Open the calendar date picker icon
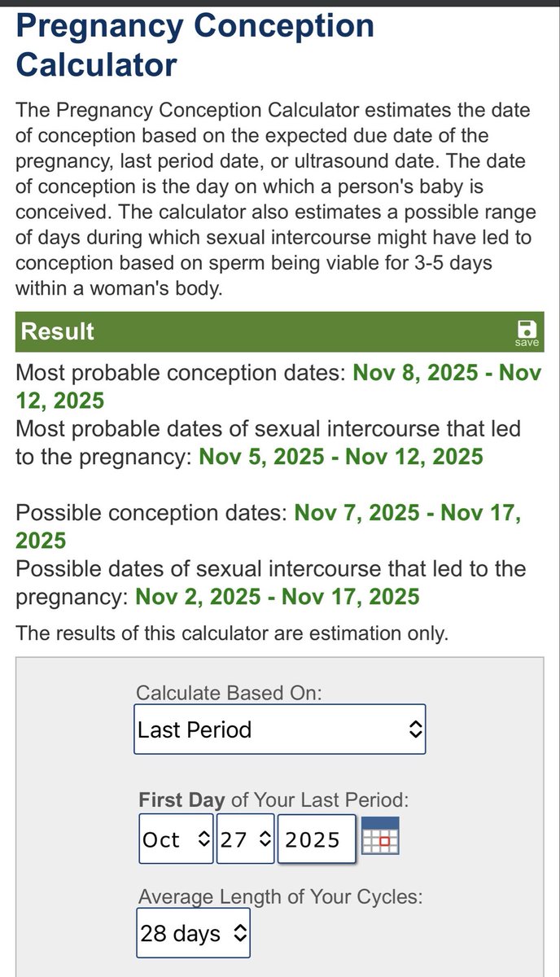This screenshot has width=560, height=977. tap(380, 835)
